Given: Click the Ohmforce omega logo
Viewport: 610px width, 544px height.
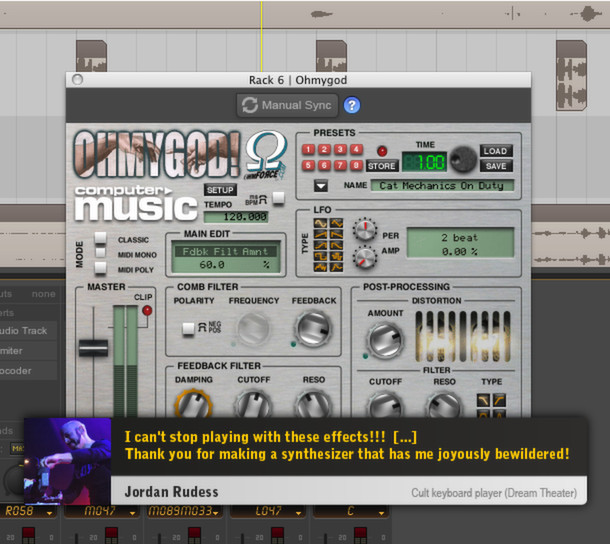Looking at the screenshot, I should (266, 155).
